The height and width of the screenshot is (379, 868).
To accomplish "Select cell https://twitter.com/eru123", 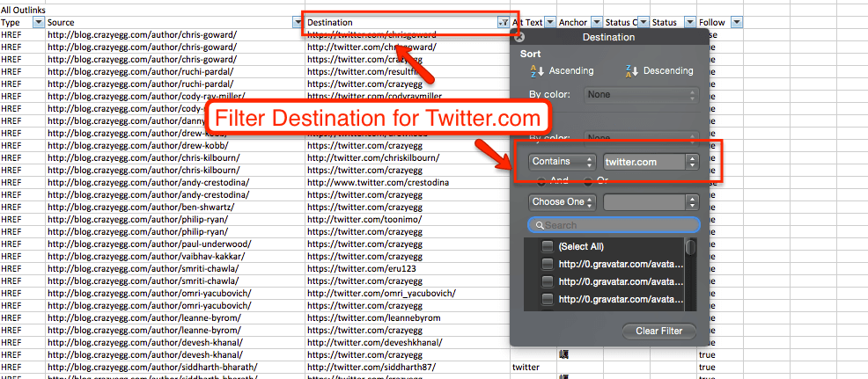I will tap(408, 269).
